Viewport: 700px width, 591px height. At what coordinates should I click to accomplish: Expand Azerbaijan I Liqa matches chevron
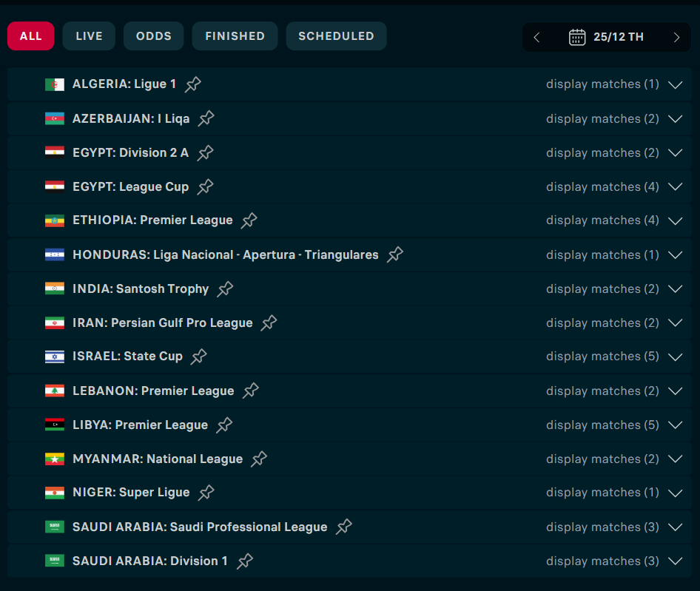pyautogui.click(x=676, y=119)
